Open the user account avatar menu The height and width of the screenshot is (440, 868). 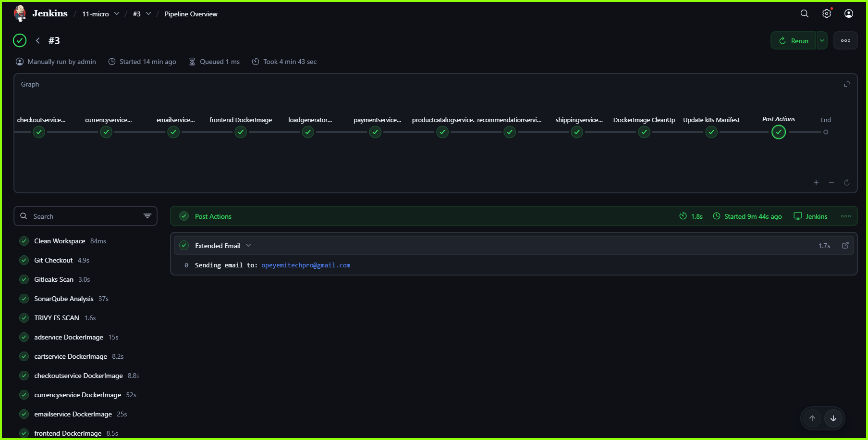[848, 13]
